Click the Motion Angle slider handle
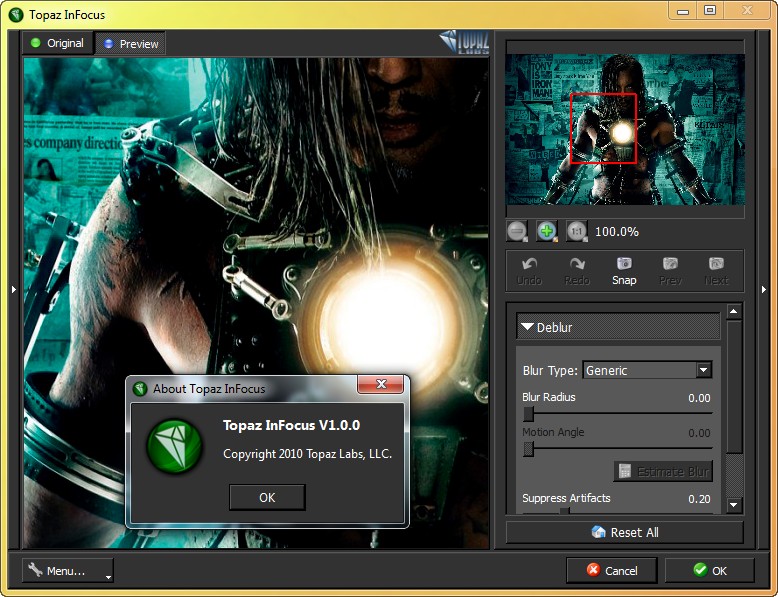 (x=528, y=449)
